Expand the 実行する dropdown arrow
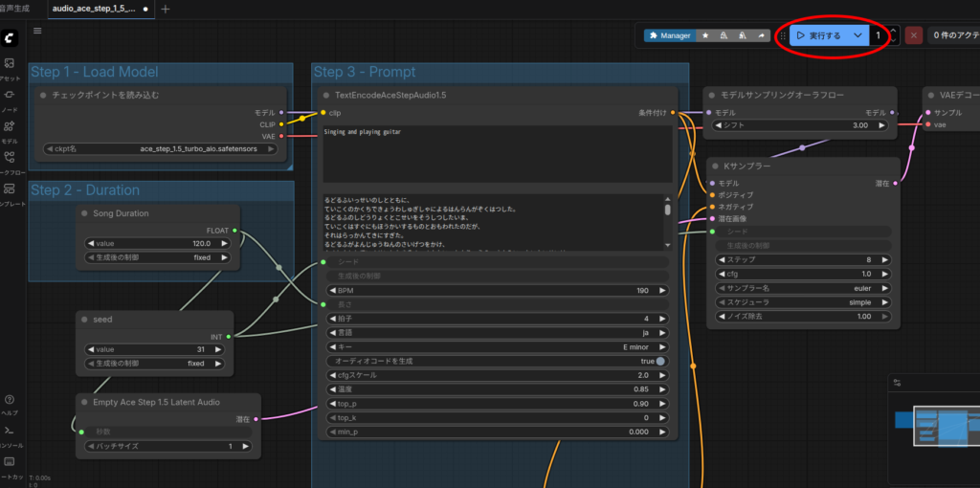The image size is (980, 488). point(857,35)
